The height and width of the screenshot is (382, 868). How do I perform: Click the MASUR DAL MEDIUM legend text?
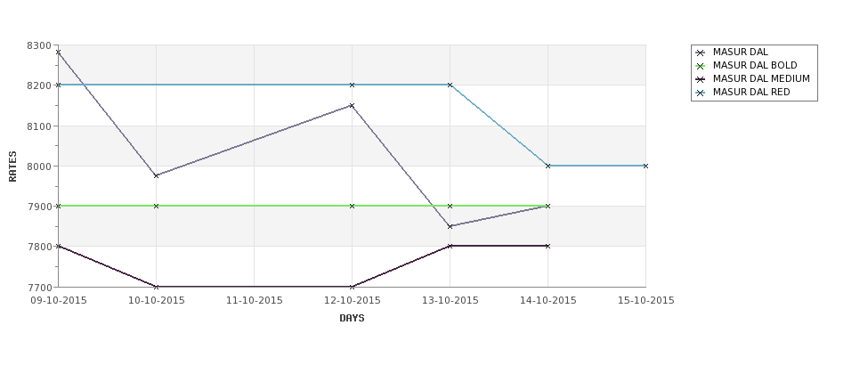[x=761, y=78]
